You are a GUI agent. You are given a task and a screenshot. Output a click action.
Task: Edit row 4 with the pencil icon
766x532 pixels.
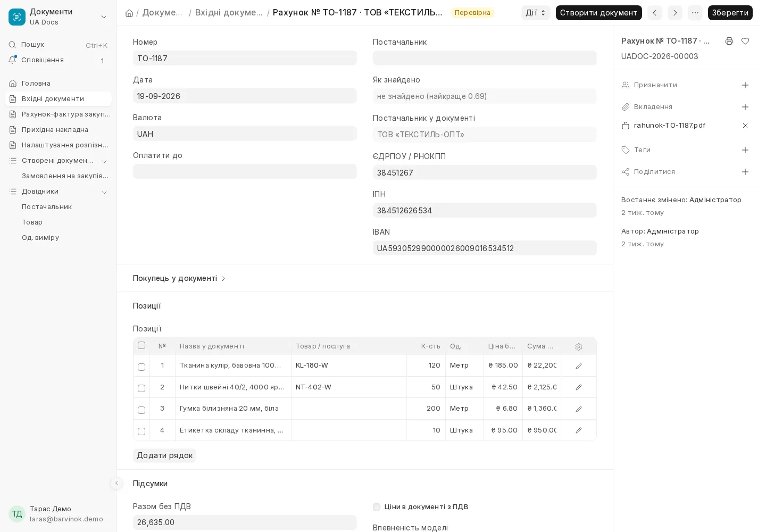coord(579,430)
